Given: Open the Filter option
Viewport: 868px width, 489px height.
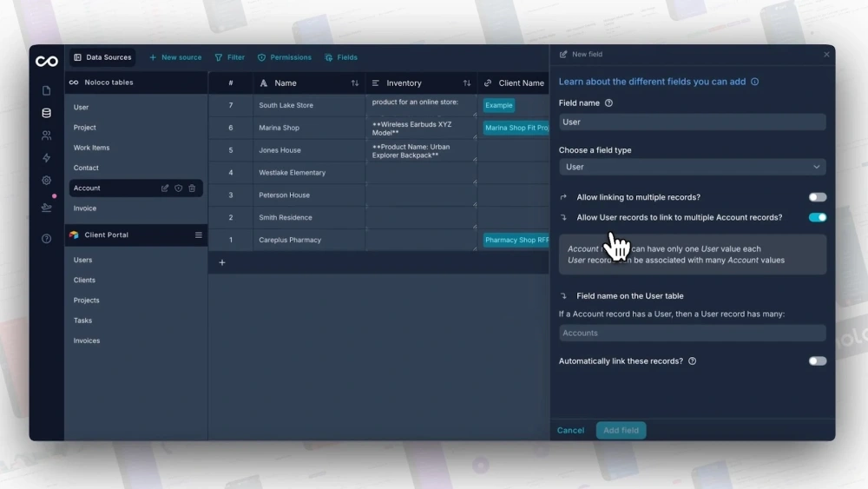Looking at the screenshot, I should click(230, 57).
